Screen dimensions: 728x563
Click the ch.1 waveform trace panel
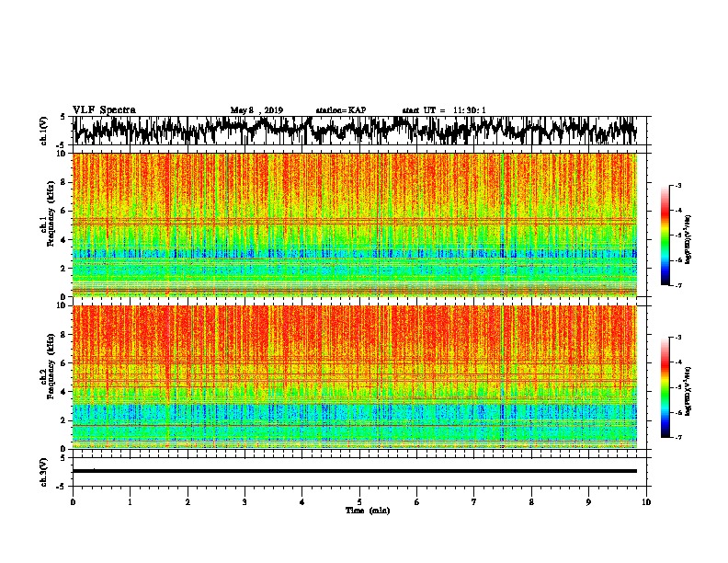pos(359,131)
